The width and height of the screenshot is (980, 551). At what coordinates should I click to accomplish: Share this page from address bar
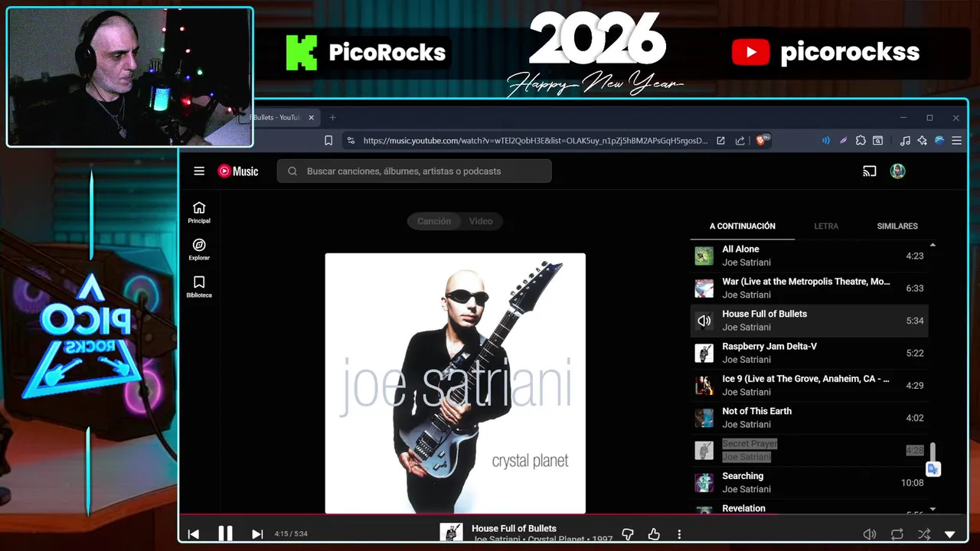coord(740,141)
